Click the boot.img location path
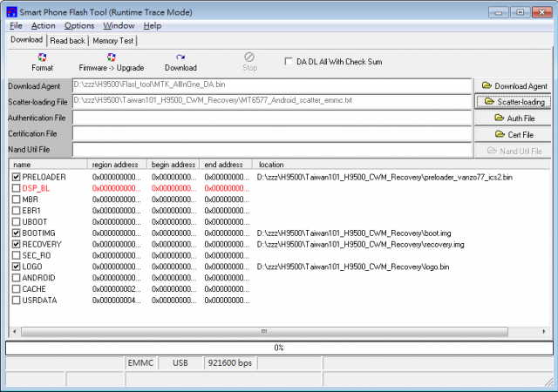Image resolution: width=558 pixels, height=392 pixels. tap(354, 233)
